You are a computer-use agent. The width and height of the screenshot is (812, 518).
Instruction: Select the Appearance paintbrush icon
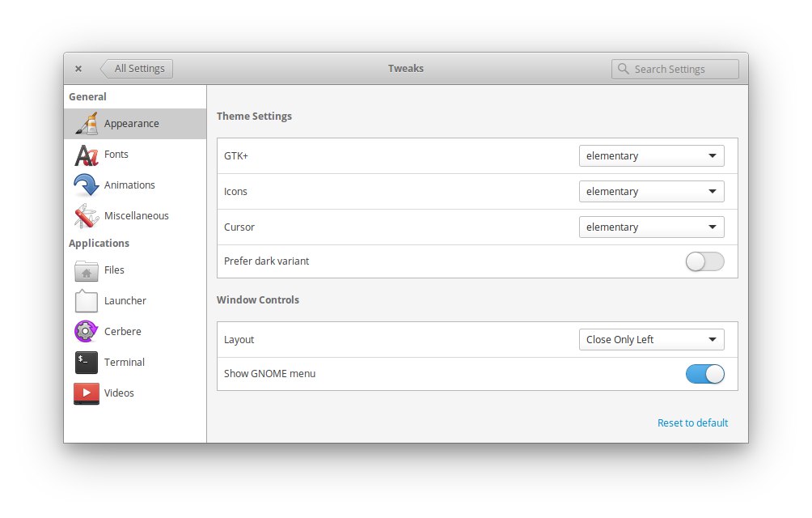tap(87, 124)
